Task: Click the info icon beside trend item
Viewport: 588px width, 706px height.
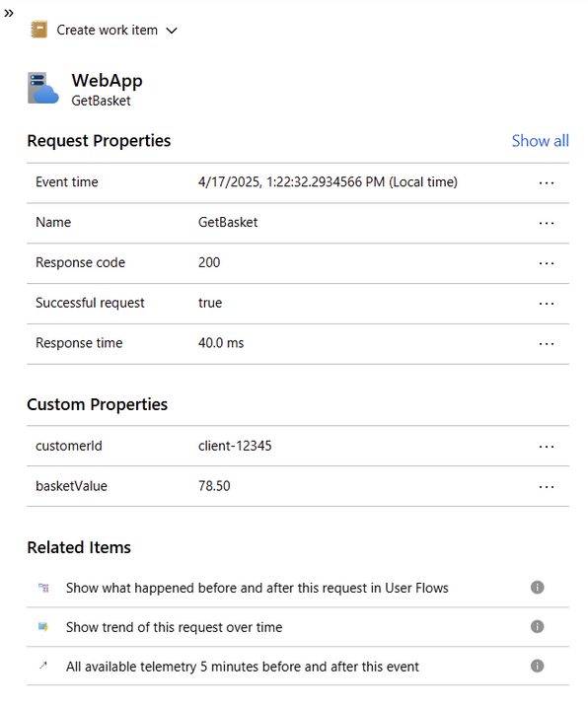Action: tap(537, 626)
